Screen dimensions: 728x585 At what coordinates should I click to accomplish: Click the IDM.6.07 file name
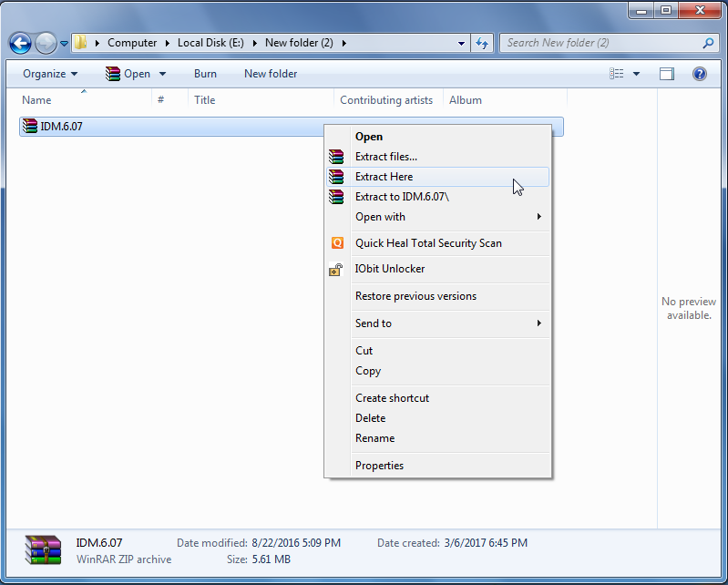(61, 127)
